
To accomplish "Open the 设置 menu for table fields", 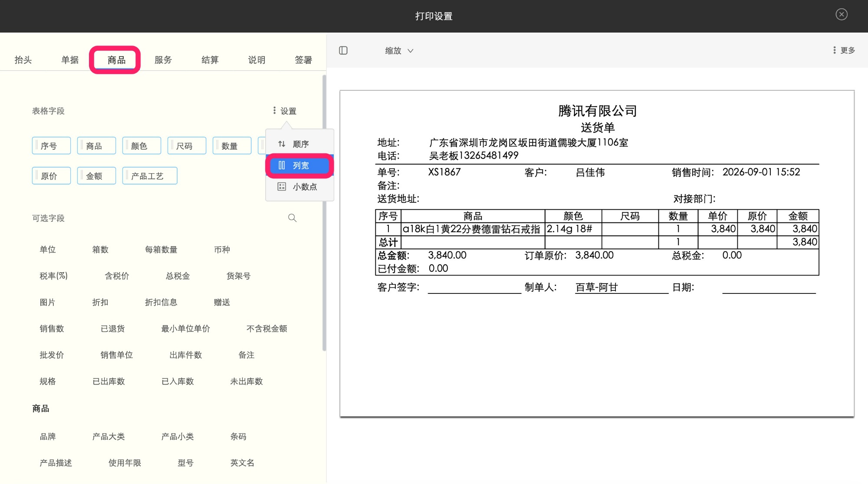I will (x=285, y=111).
